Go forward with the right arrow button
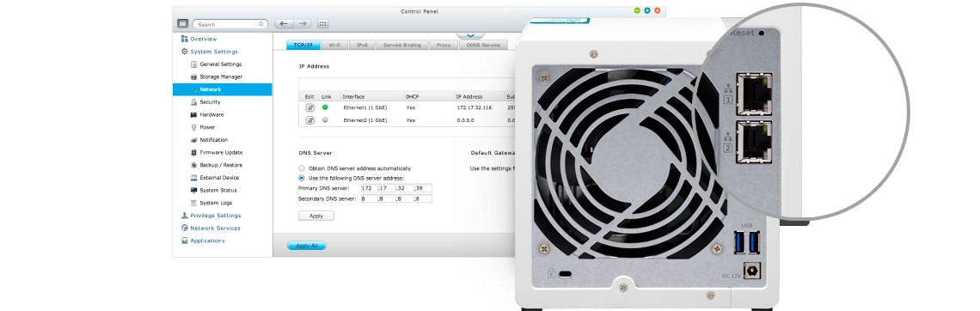 tap(303, 24)
